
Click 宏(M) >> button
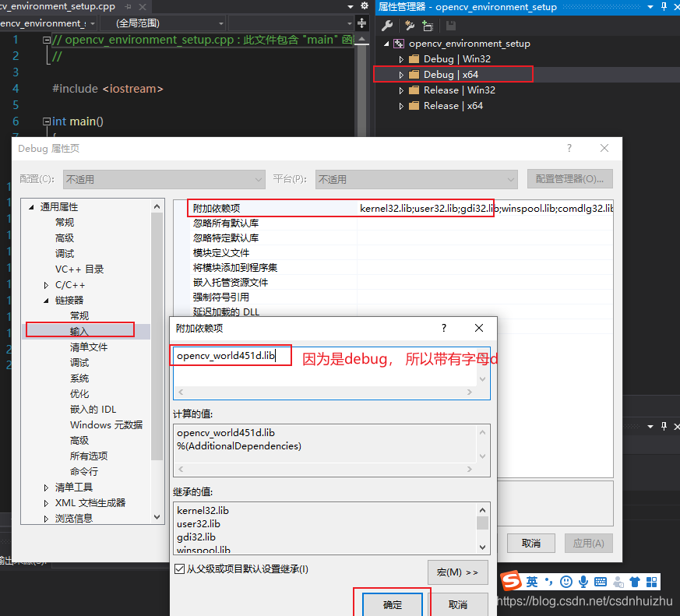pyautogui.click(x=457, y=572)
